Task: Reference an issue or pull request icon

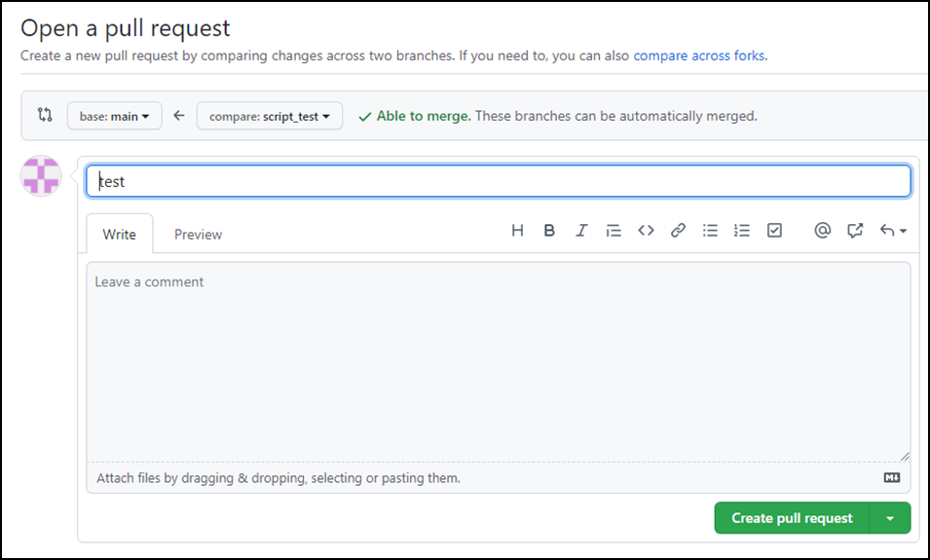Action: click(855, 230)
